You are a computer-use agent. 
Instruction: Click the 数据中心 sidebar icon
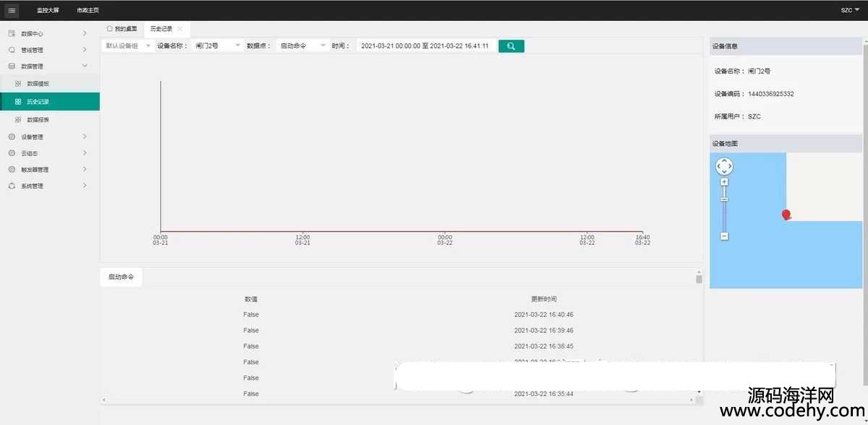point(12,33)
